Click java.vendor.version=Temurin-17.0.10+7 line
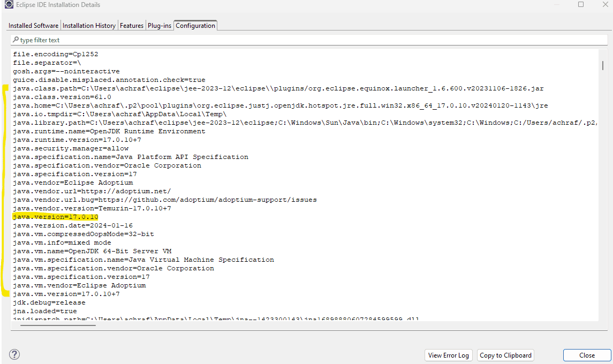Screen dimensions: 613x364 pyautogui.click(x=92, y=209)
